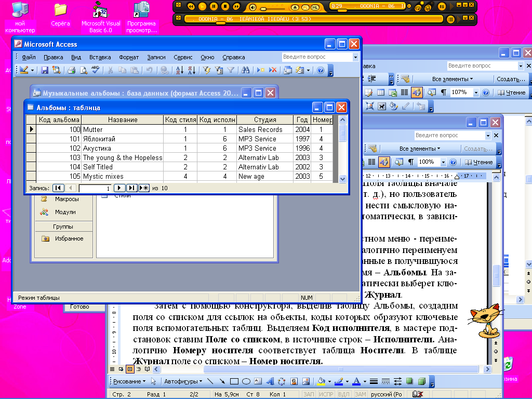Run the ABC spelling check in Access
Viewport: 532px width, 399px height.
96,70
